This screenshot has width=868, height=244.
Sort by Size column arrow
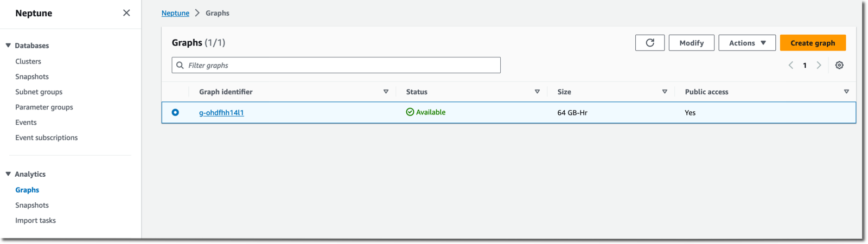[665, 92]
